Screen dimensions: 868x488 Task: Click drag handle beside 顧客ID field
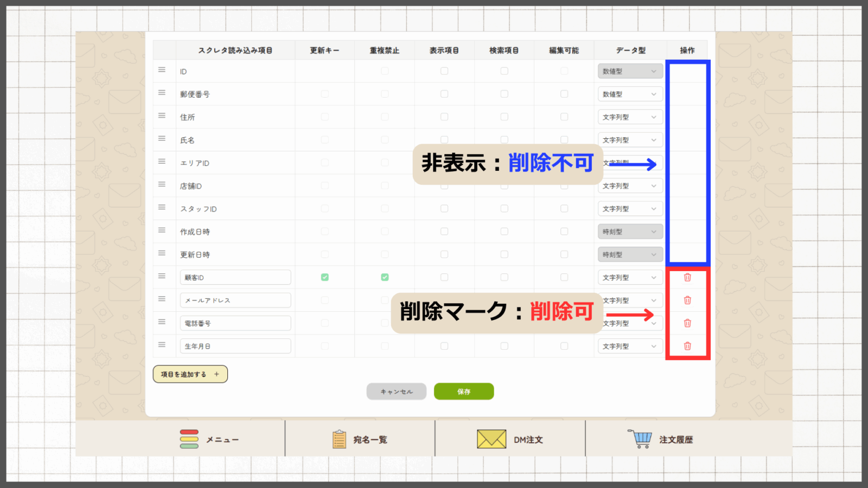click(162, 276)
